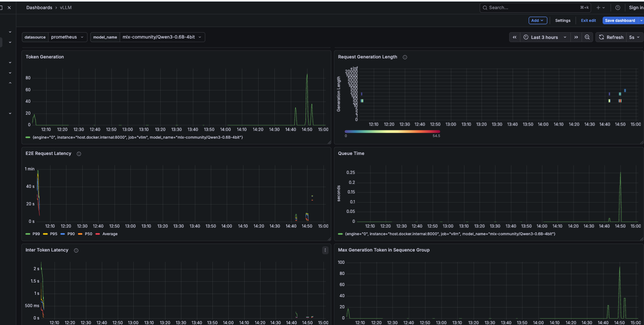
Task: Click the Generation Length axis label
Action: pyautogui.click(x=339, y=94)
